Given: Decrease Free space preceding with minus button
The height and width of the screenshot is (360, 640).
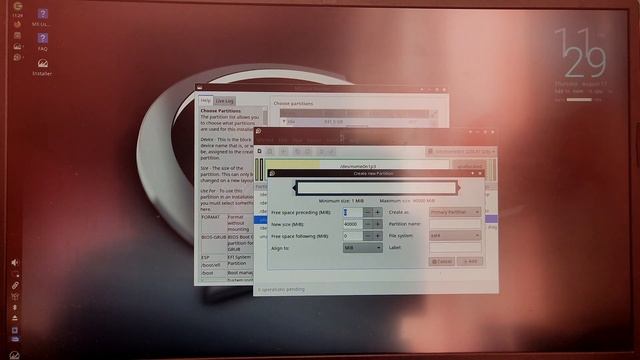Looking at the screenshot, I should (x=367, y=212).
